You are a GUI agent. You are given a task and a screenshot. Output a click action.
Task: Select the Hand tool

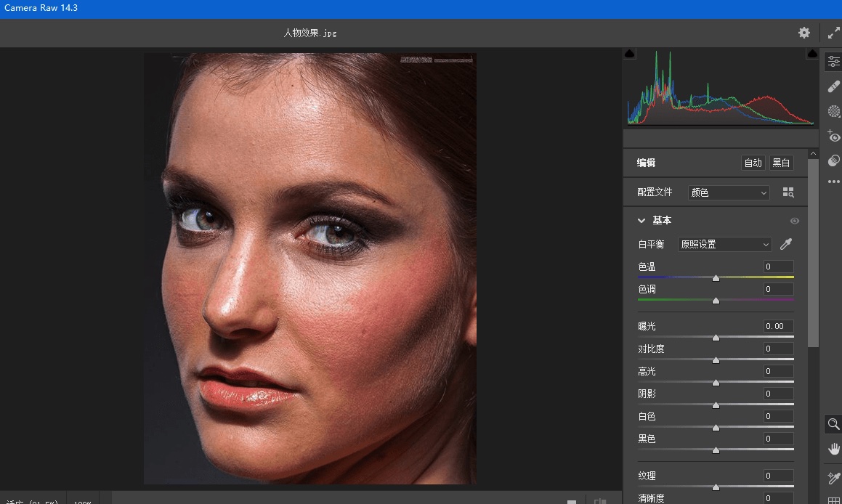(833, 448)
